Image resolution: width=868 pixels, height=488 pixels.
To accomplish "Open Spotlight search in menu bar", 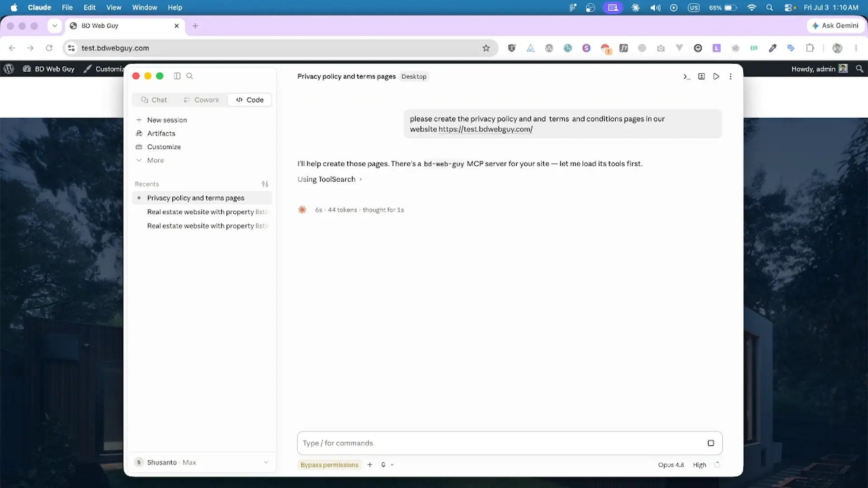I will (769, 8).
